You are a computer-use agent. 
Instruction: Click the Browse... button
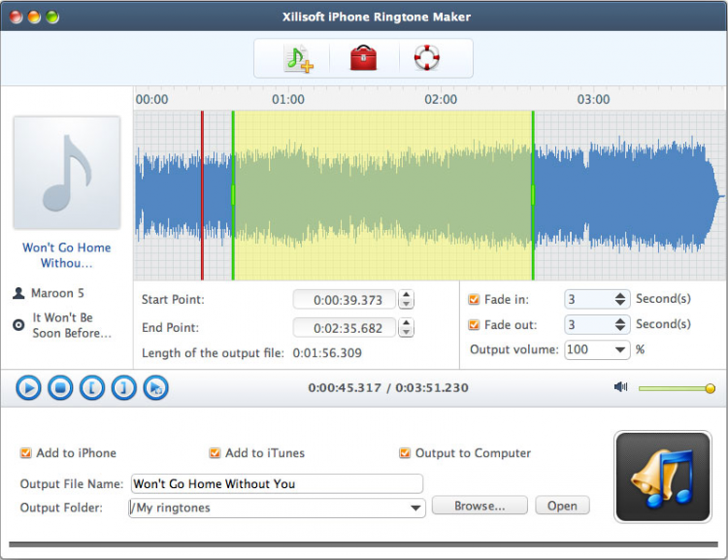[480, 506]
